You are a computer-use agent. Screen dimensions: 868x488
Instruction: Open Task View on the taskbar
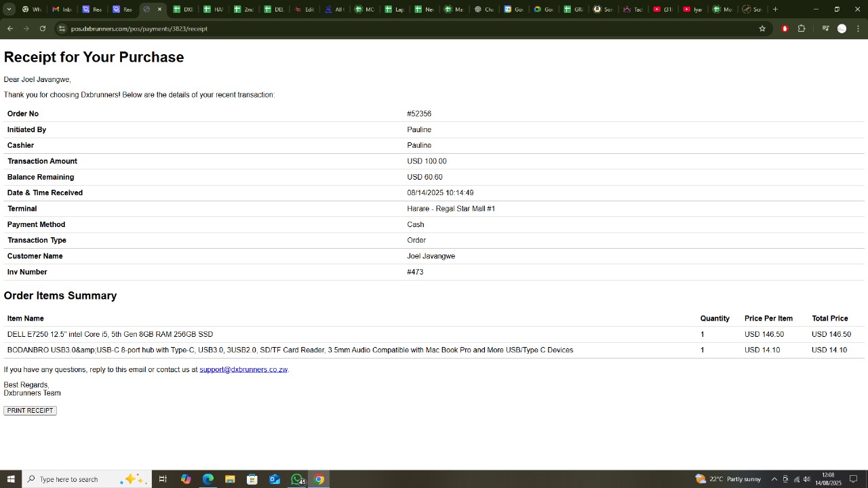click(163, 479)
